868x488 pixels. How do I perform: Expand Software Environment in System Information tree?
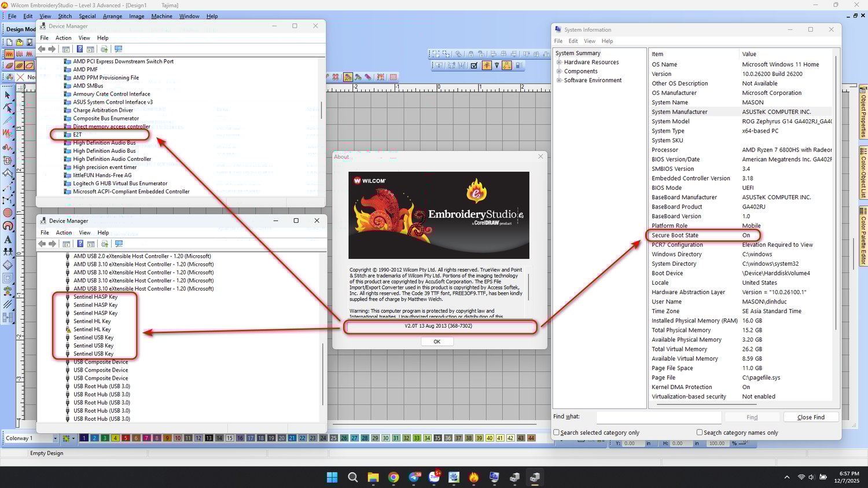click(x=559, y=80)
